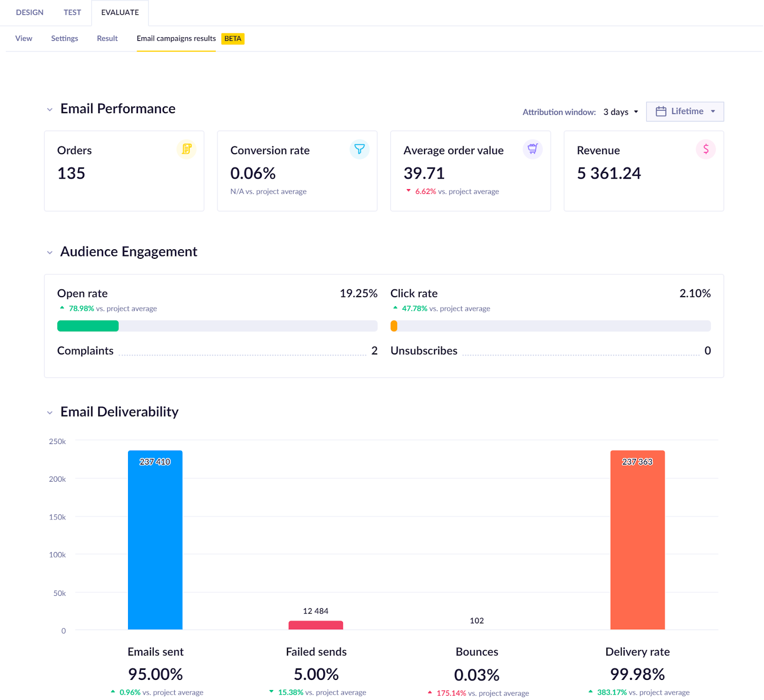
Task: Click the 0.96% vs. project average text
Action: click(161, 692)
